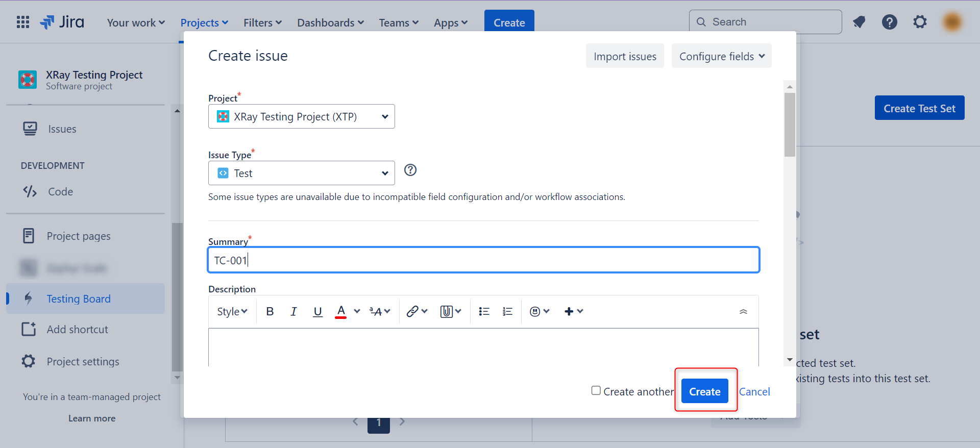Insert a bullet list in description
This screenshot has width=980, height=448.
click(484, 311)
